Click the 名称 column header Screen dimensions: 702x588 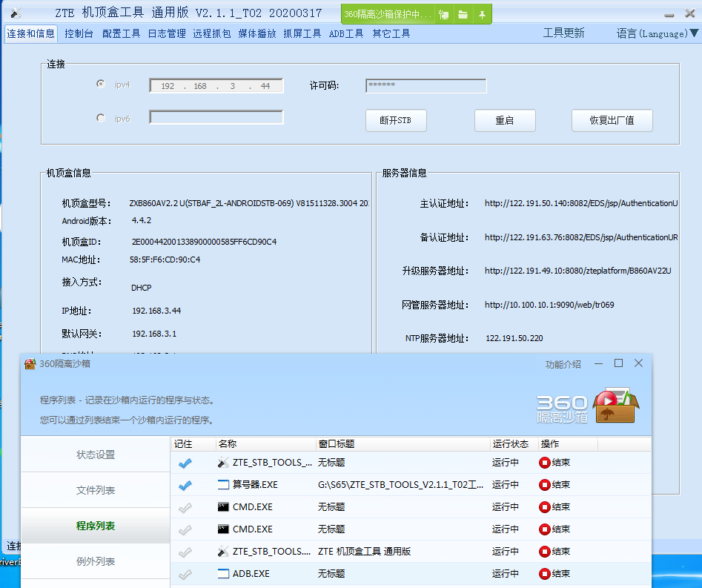point(265,444)
